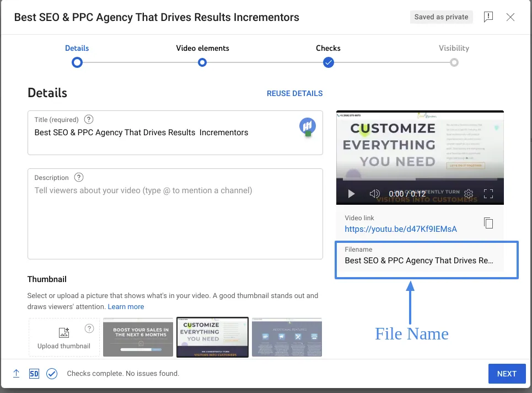Click the SD processing badge icon
532x393 pixels.
[34, 374]
